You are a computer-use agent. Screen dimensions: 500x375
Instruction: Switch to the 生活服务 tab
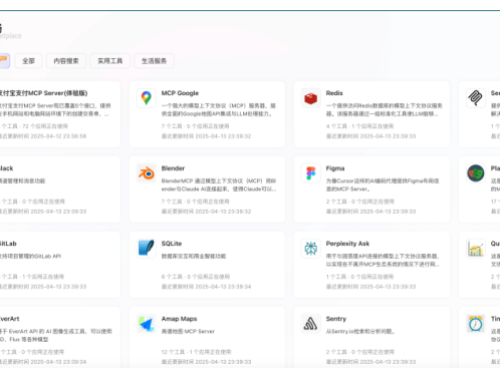point(154,61)
